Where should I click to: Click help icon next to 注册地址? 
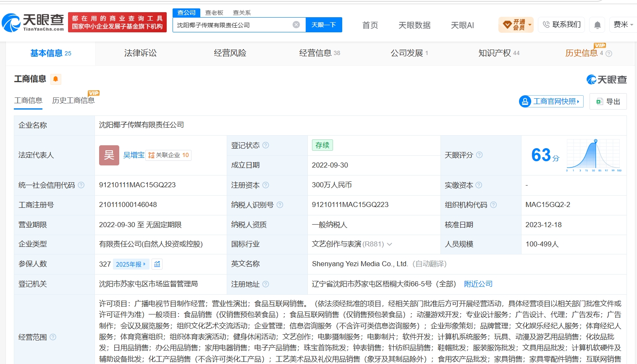coord(265,284)
